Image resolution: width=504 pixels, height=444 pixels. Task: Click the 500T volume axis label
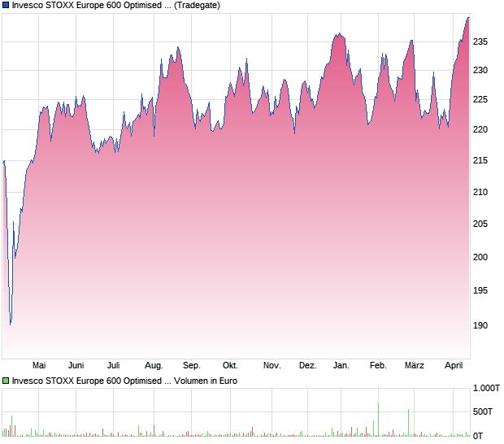pyautogui.click(x=484, y=412)
